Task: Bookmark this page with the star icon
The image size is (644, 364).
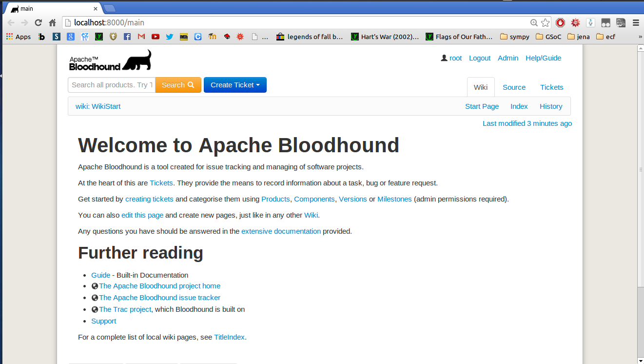Action: tap(546, 22)
